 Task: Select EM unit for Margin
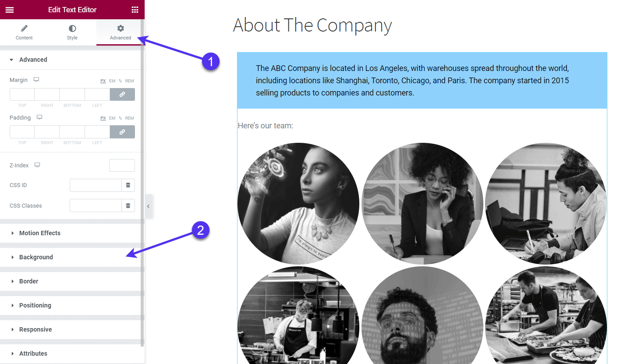click(112, 81)
